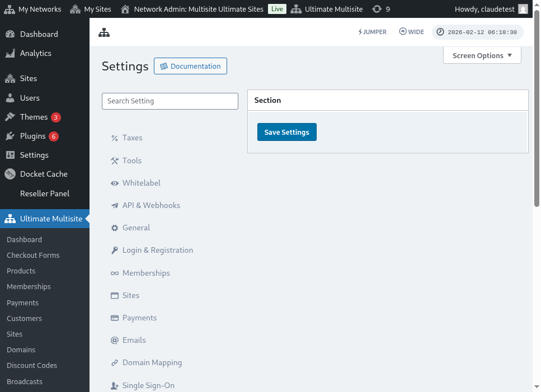
Task: Click the page vertical scrollbar thumb
Action: click(537, 108)
